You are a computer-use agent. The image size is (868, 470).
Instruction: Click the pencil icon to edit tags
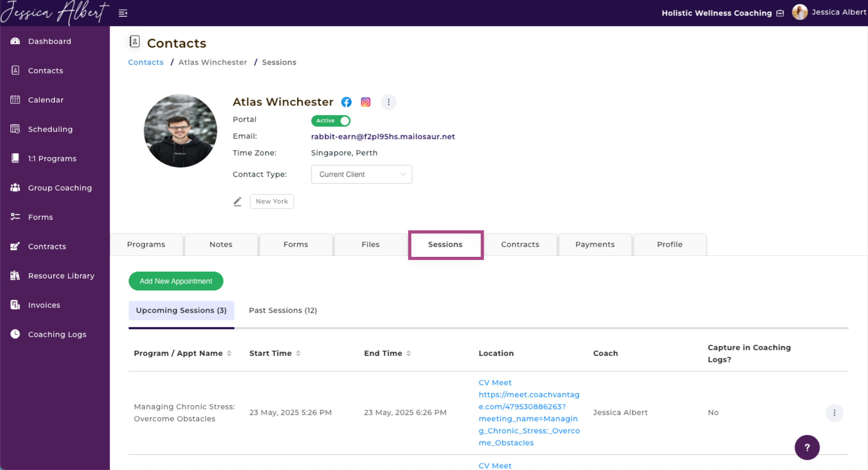click(237, 201)
